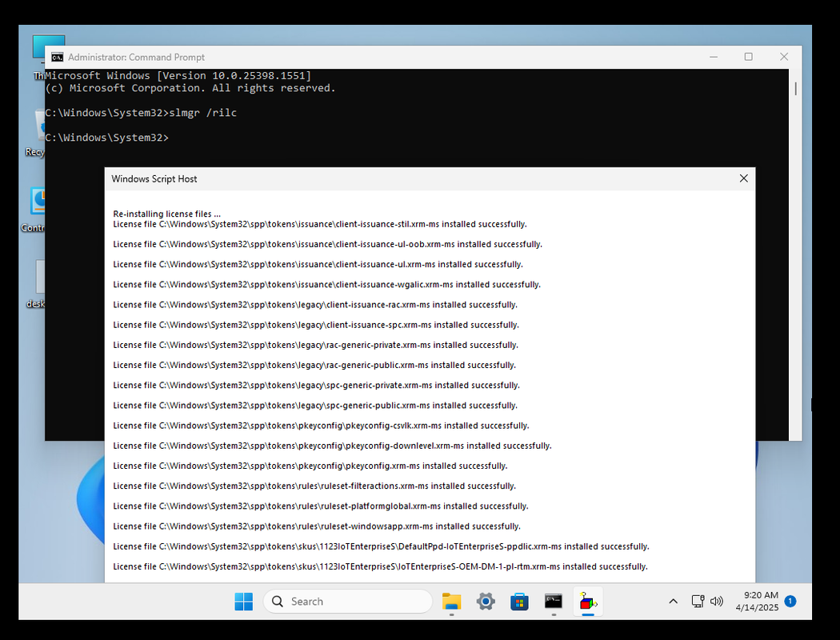
Task: Select the Control Panel desktop icon
Action: 35,210
